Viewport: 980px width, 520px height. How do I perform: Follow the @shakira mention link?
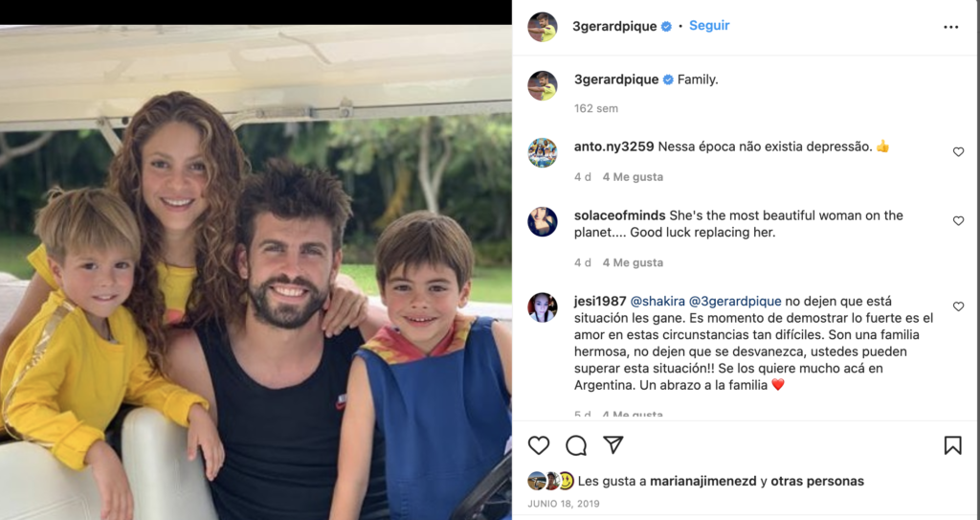click(x=657, y=301)
